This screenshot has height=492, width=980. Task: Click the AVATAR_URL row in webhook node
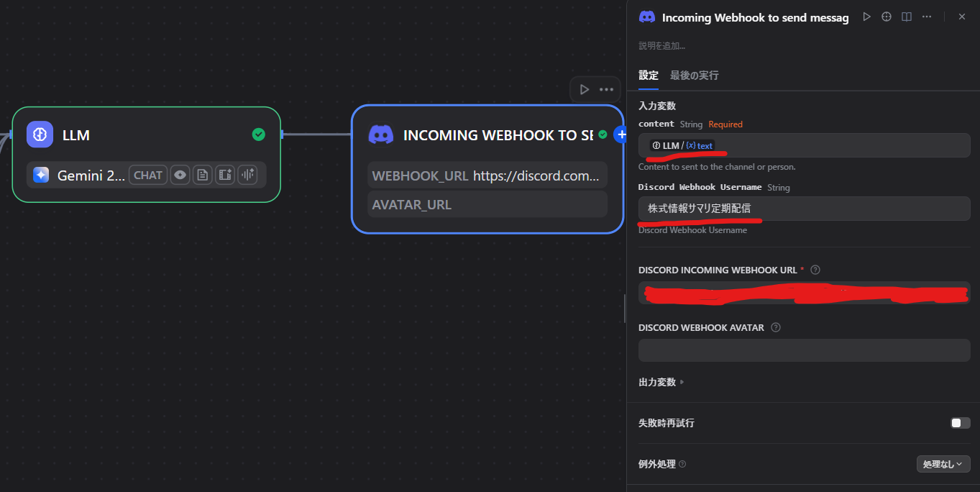[487, 204]
